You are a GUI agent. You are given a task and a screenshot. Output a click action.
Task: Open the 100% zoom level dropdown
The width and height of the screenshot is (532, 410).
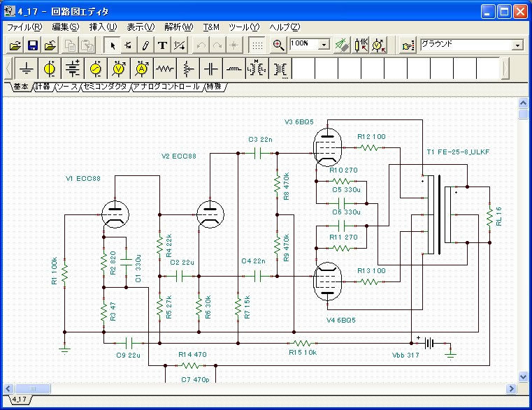pyautogui.click(x=324, y=45)
